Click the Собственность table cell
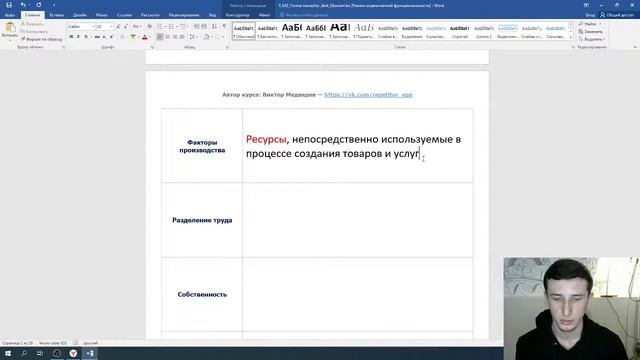The width and height of the screenshot is (640, 360). point(202,294)
